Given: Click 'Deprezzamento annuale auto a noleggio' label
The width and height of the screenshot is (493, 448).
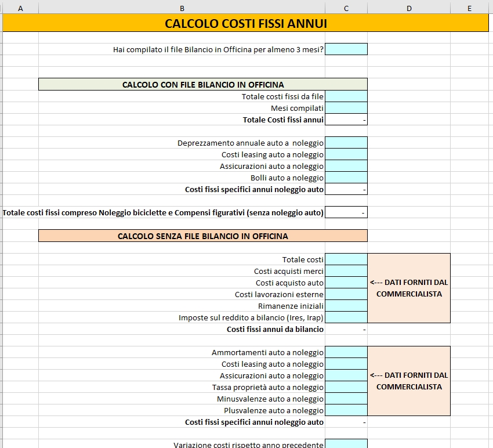Looking at the screenshot, I should point(251,143).
